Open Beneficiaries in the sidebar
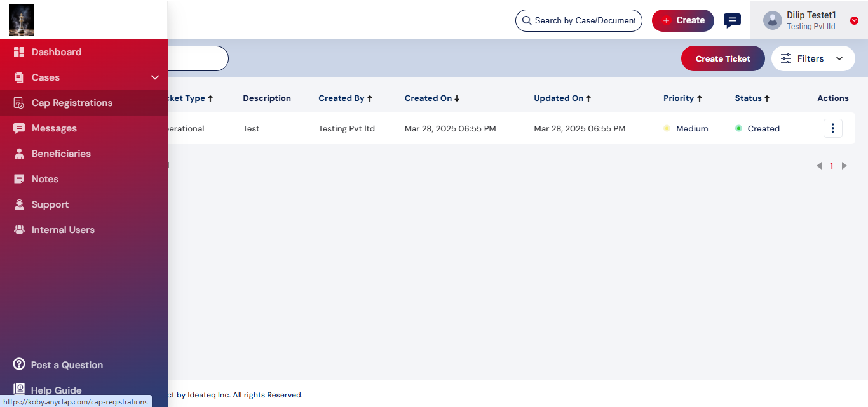Screen dimensions: 868x407 coord(84,154)
